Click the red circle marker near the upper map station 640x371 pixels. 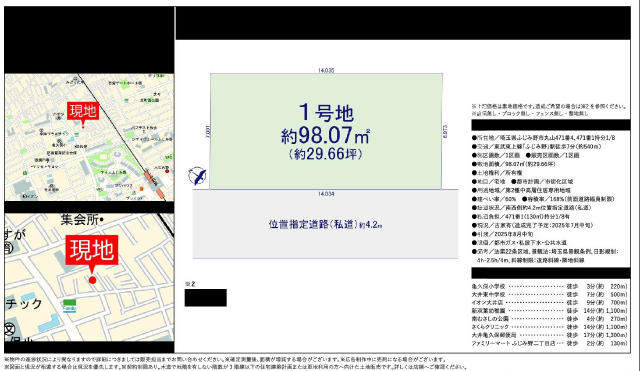(x=167, y=171)
